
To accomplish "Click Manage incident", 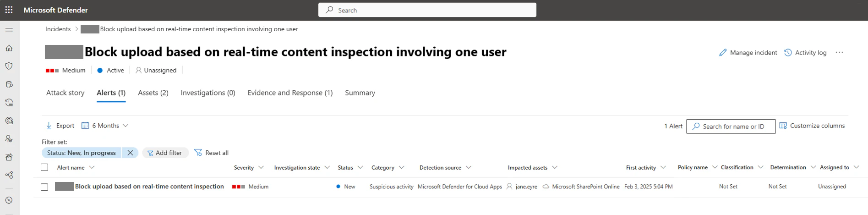I will (x=748, y=53).
